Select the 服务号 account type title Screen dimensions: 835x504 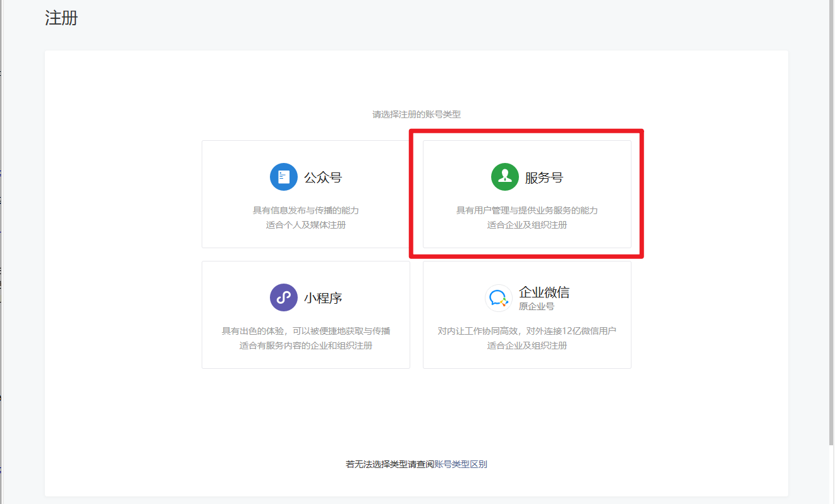click(x=544, y=177)
